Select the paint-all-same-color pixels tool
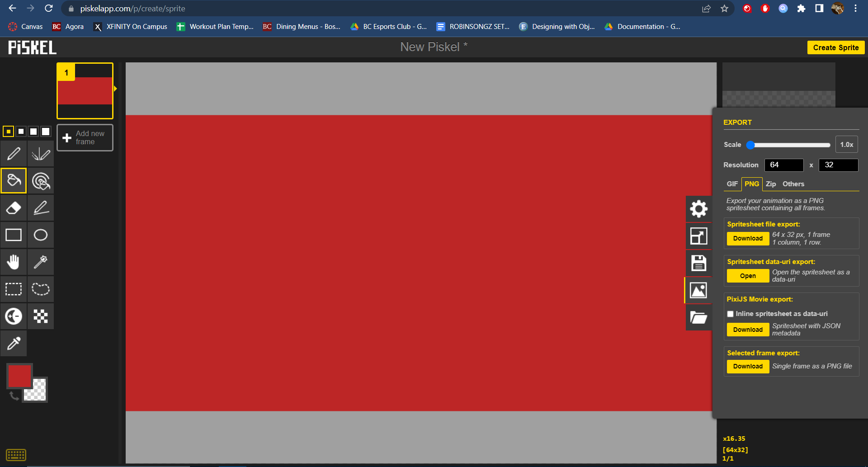The height and width of the screenshot is (467, 868). [41, 181]
